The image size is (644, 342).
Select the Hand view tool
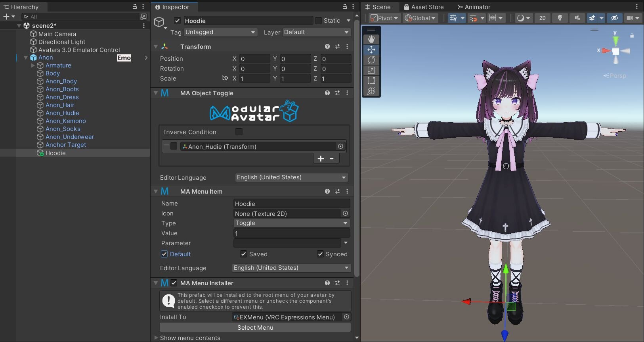pyautogui.click(x=371, y=39)
